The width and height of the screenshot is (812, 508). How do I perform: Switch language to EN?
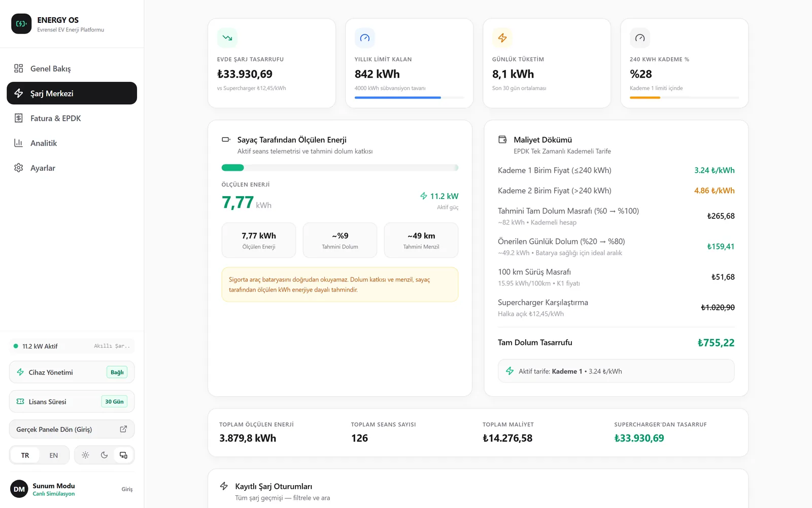(x=54, y=455)
